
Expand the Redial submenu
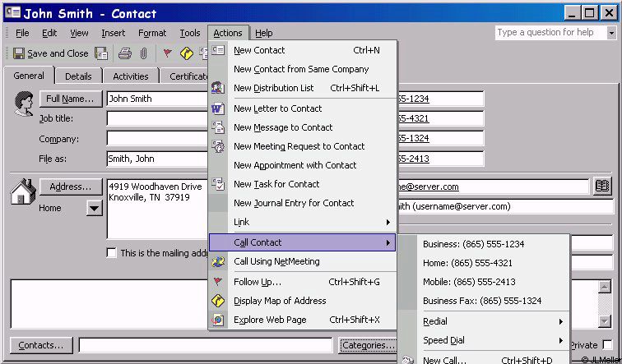[494, 321]
